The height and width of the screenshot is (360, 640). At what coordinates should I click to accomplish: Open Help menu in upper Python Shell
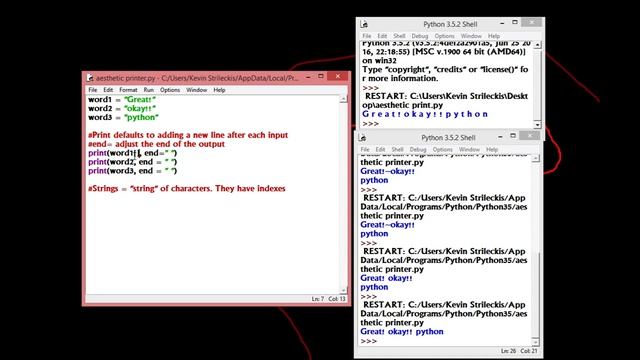[x=494, y=36]
